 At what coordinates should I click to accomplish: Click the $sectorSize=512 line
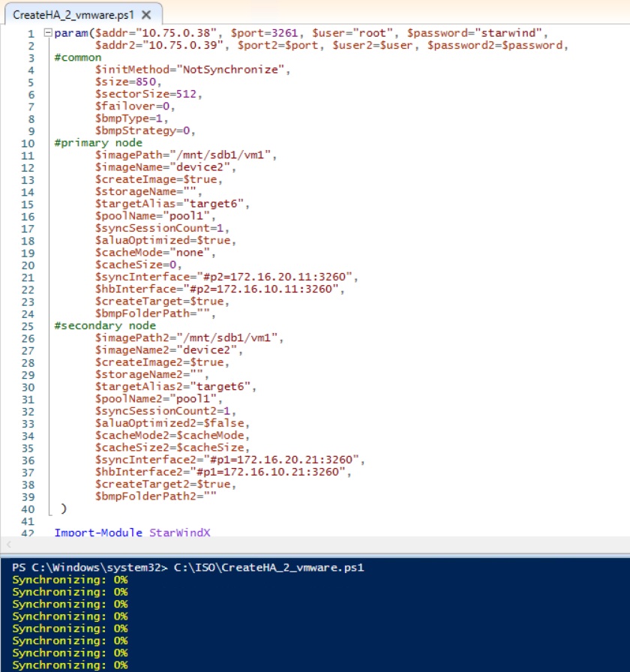(x=148, y=94)
